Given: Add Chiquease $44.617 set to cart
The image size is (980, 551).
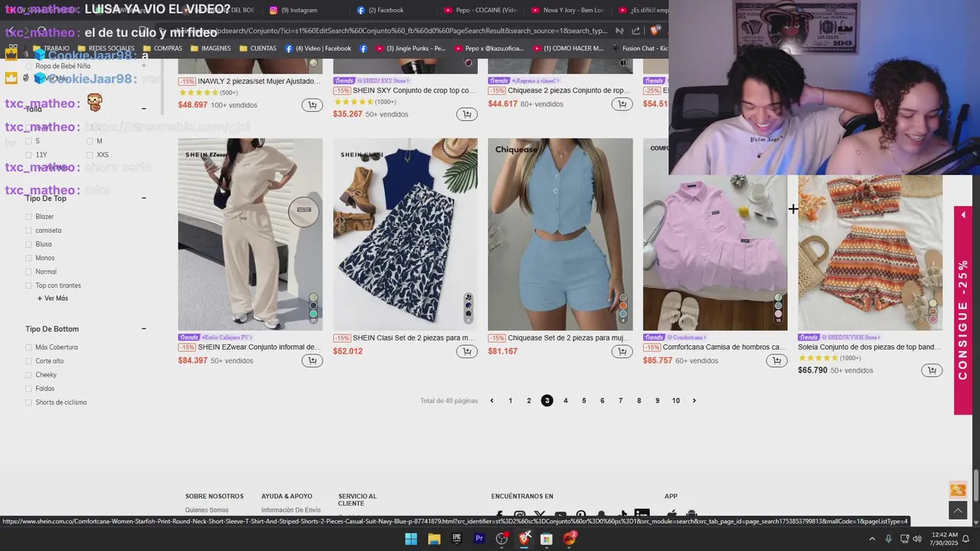Looking at the screenshot, I should pyautogui.click(x=622, y=104).
